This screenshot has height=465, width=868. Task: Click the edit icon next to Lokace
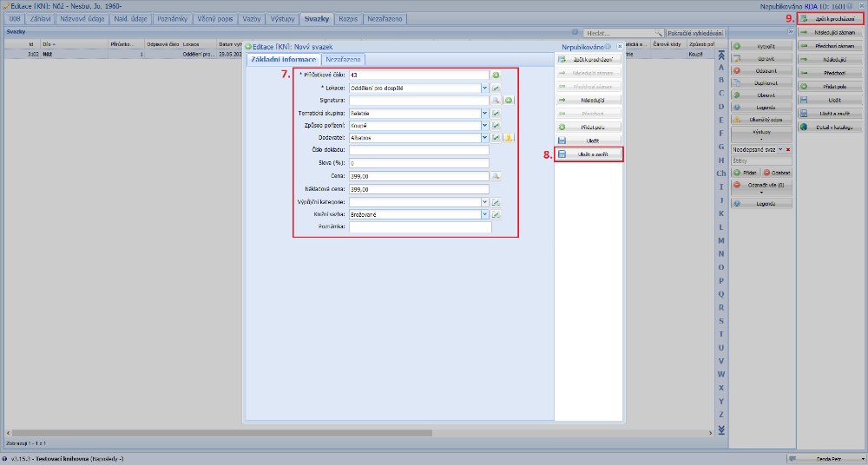tap(496, 88)
